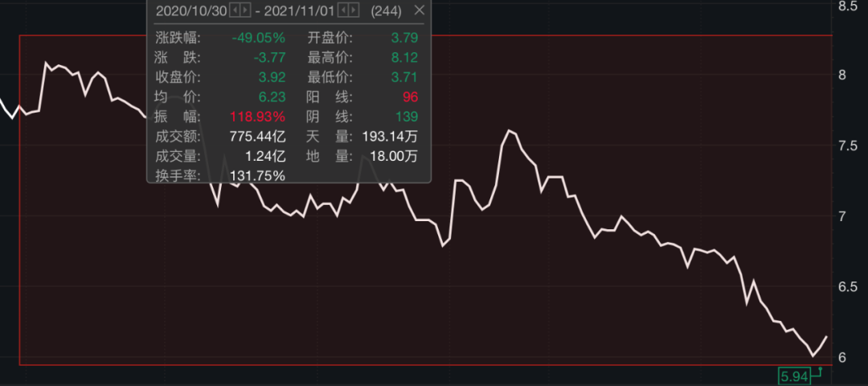Step the end date 2021/11/01 forward

[x=354, y=10]
